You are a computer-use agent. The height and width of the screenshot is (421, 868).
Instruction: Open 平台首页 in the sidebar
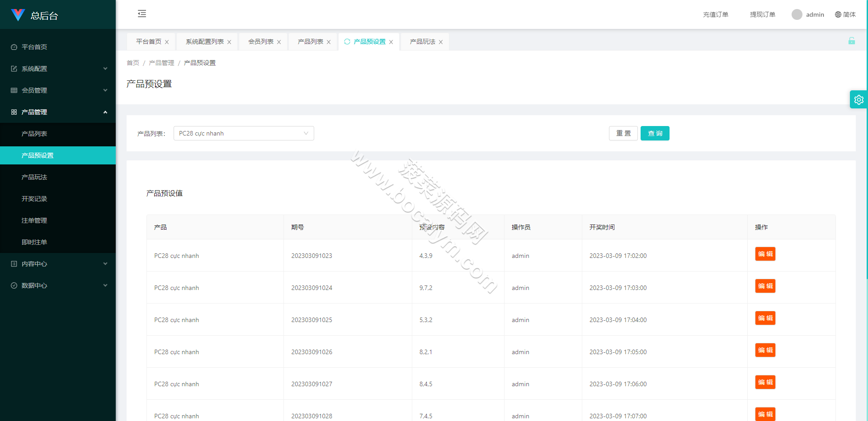(58, 47)
